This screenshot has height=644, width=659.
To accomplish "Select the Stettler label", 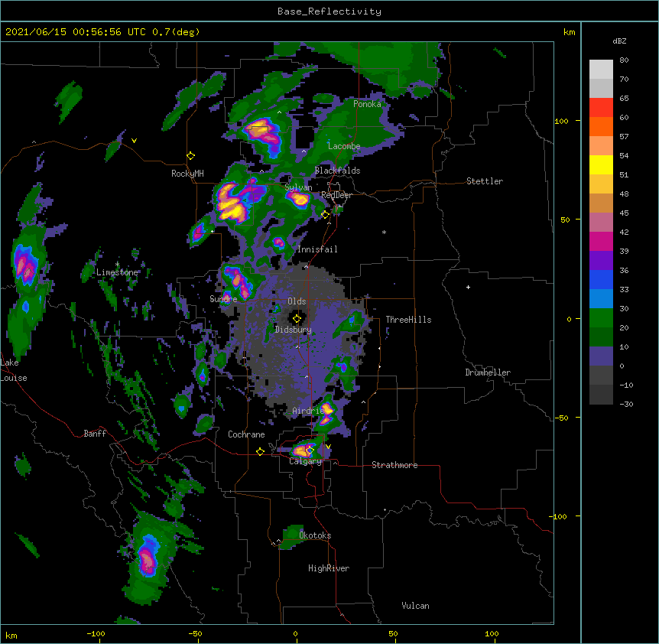I will click(485, 181).
